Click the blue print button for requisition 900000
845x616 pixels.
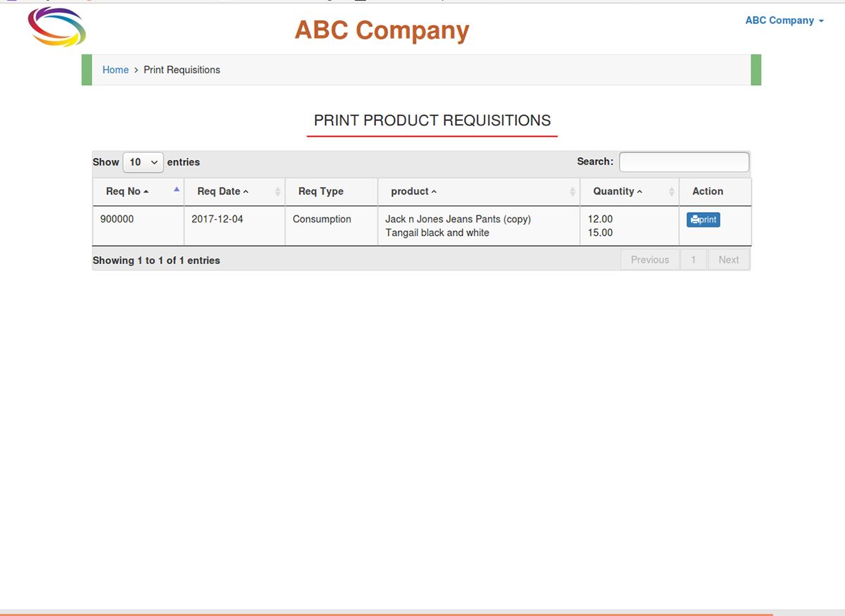pos(703,220)
